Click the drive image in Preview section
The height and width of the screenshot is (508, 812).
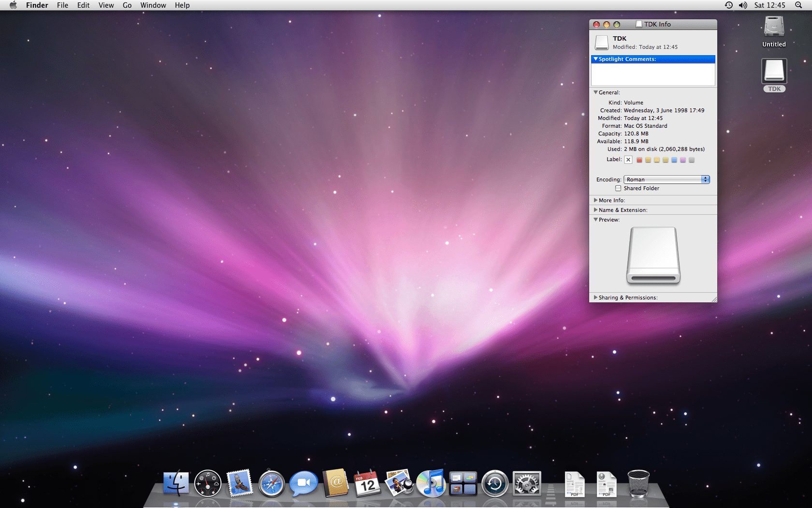[653, 255]
